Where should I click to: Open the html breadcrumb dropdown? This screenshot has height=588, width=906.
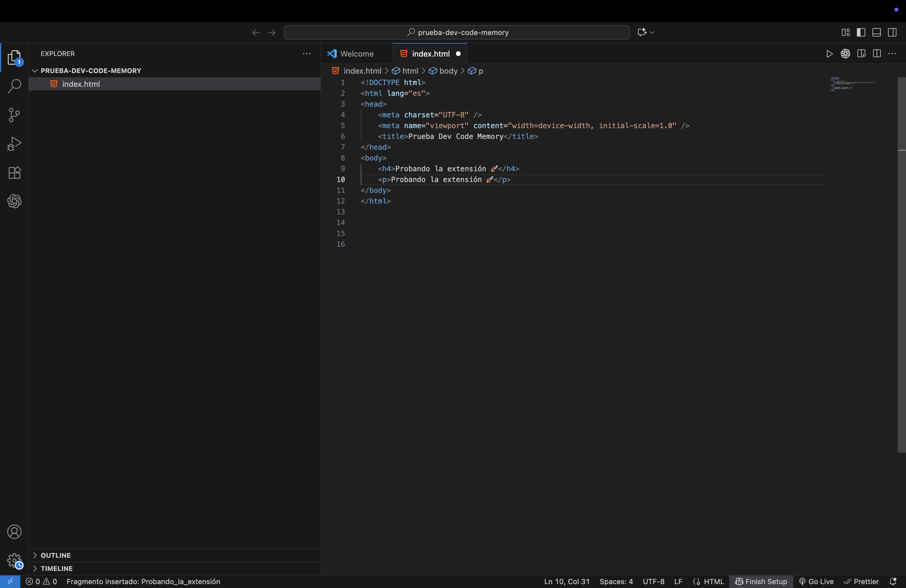(405, 71)
